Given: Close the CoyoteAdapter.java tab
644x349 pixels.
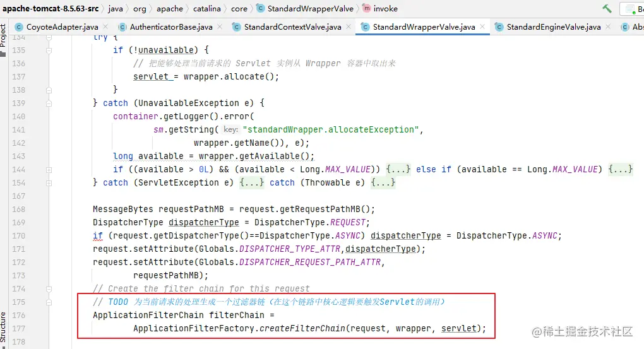Looking at the screenshot, I should 105,27.
